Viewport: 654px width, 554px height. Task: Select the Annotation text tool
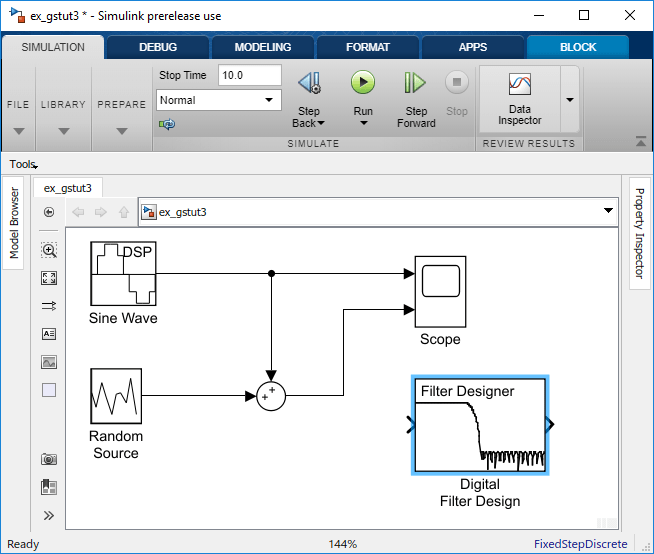click(49, 334)
